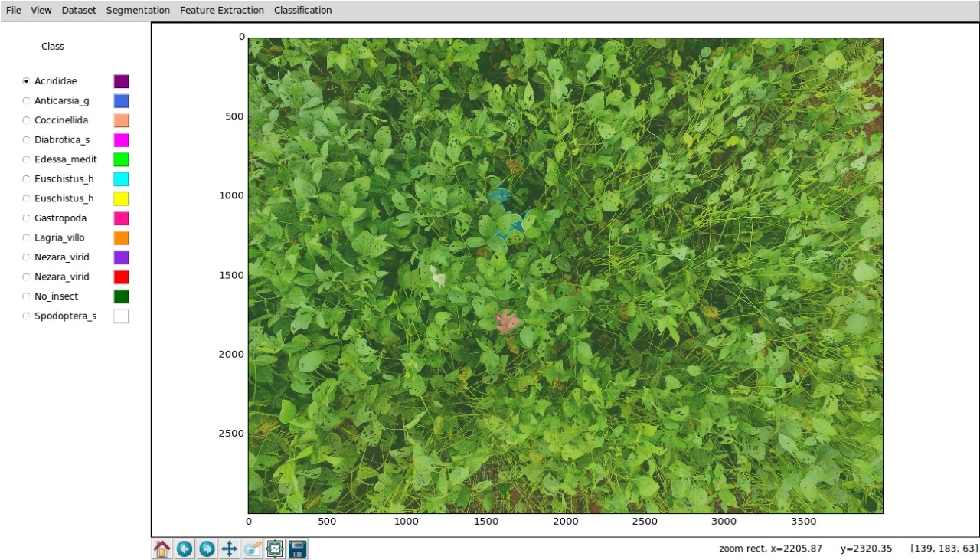
Task: Open the File menu
Action: (x=14, y=10)
